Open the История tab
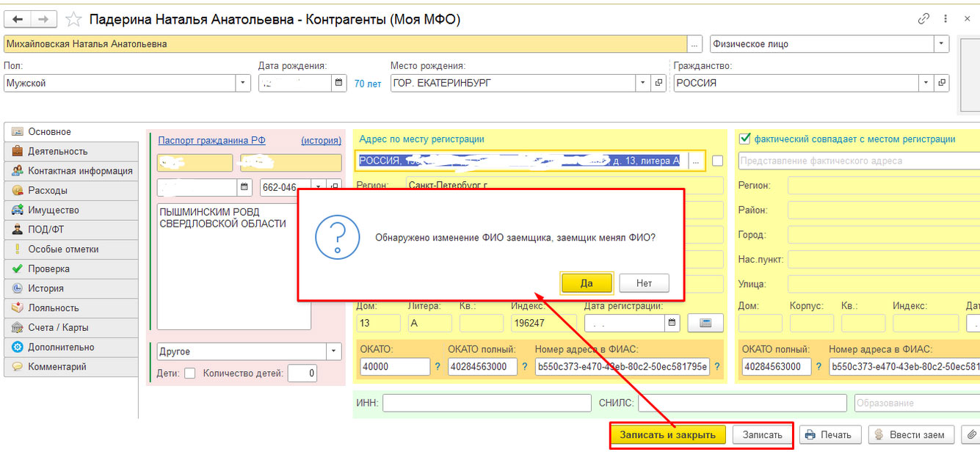980x460 pixels. point(70,288)
